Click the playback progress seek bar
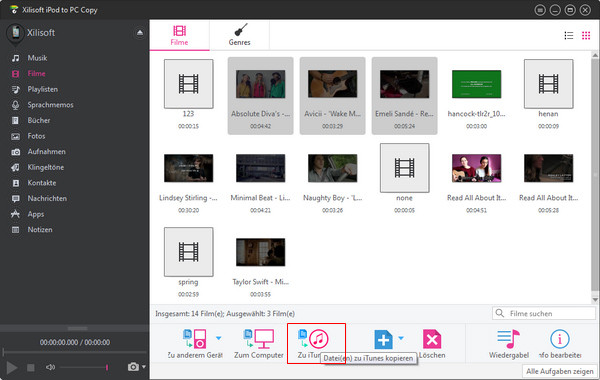This screenshot has width=600, height=380. [75, 352]
